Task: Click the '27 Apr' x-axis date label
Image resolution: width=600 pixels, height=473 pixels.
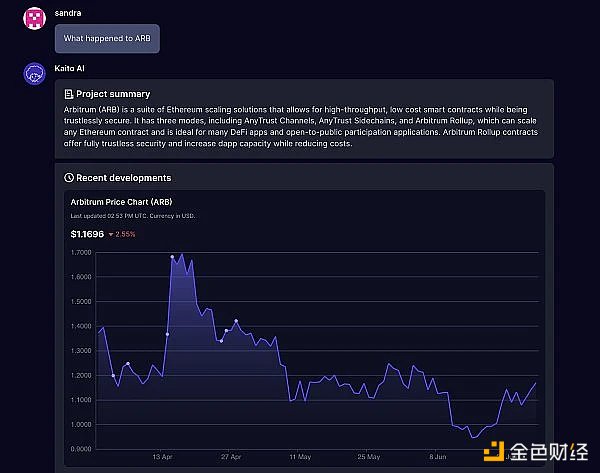Action: click(231, 457)
